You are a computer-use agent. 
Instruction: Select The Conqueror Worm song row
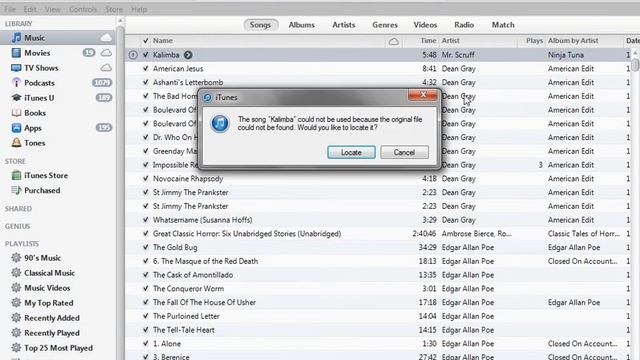point(378,289)
